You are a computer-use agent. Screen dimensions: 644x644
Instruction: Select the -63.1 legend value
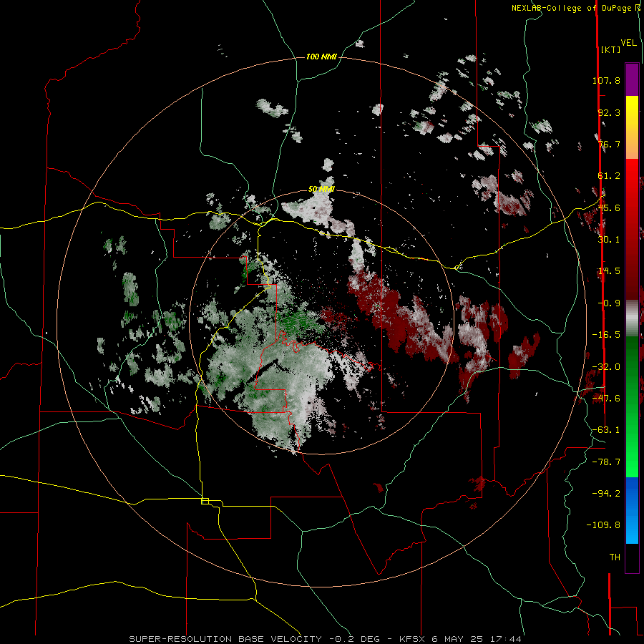pos(606,430)
